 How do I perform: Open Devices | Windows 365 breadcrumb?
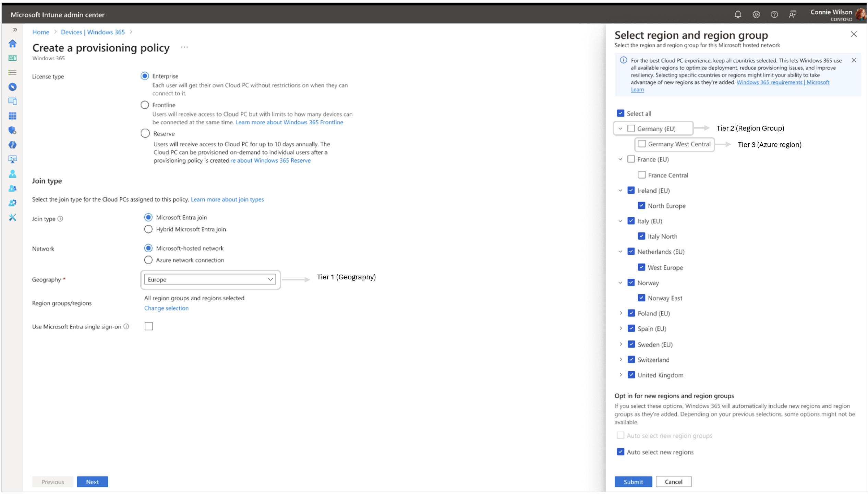(93, 32)
